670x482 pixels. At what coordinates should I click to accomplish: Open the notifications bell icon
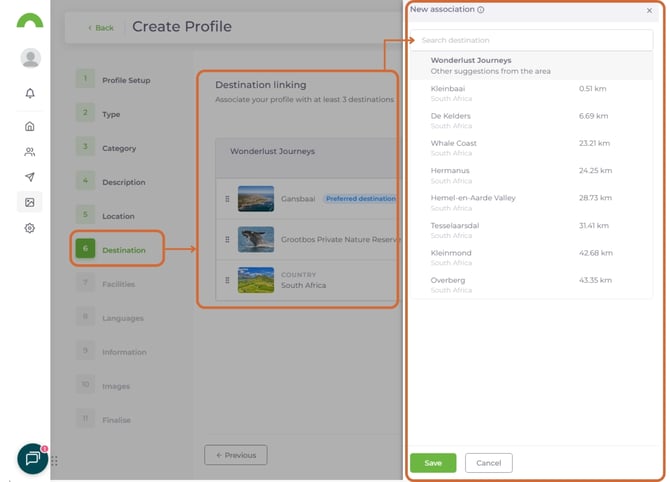coord(30,93)
